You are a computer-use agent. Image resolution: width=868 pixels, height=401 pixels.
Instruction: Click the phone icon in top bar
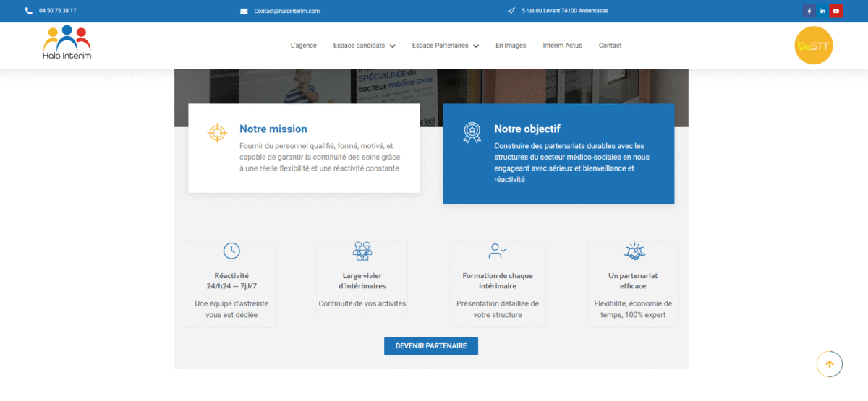28,11
